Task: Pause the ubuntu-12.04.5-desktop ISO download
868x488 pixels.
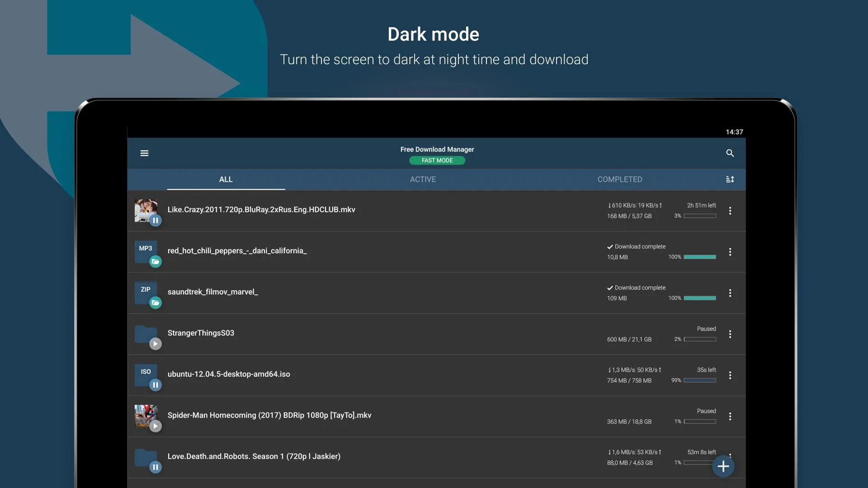Action: 156,385
